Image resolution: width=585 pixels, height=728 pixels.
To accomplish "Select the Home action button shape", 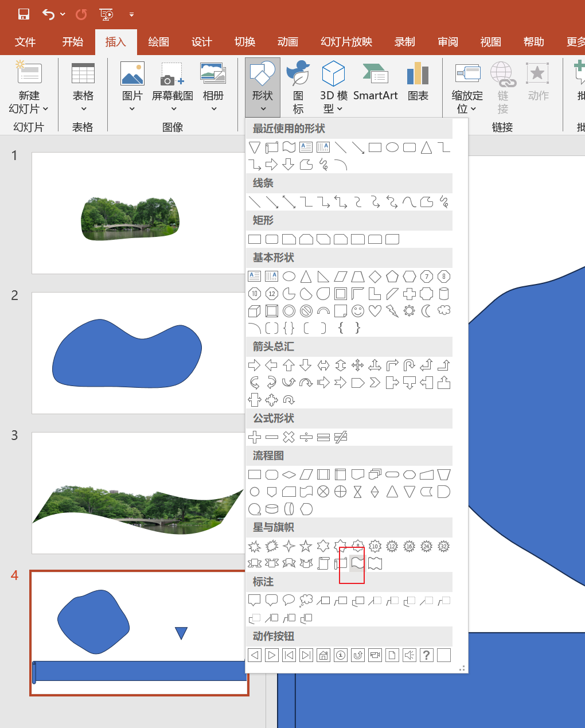I will click(x=323, y=655).
